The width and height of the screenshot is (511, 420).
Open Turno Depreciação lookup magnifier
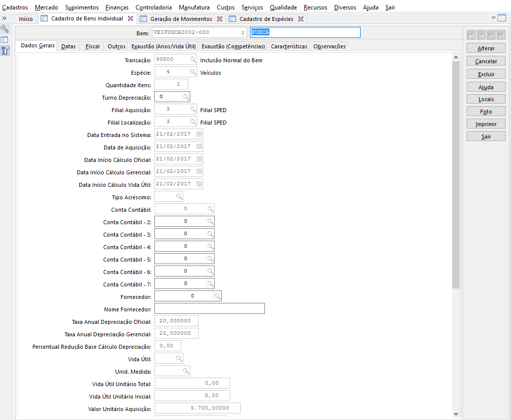pyautogui.click(x=186, y=97)
